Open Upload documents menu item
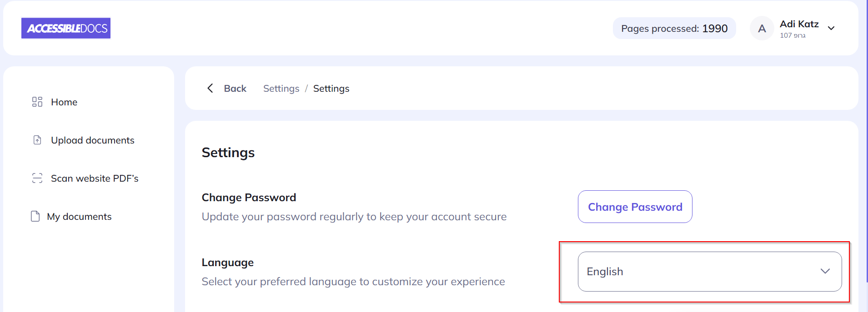The height and width of the screenshot is (312, 868). pos(92,140)
